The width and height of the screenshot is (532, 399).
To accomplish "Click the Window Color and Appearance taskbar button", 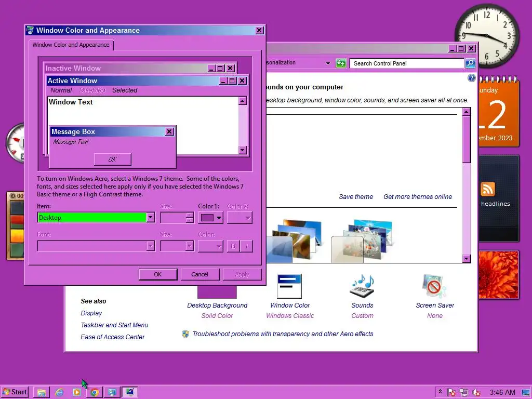I will click(130, 392).
